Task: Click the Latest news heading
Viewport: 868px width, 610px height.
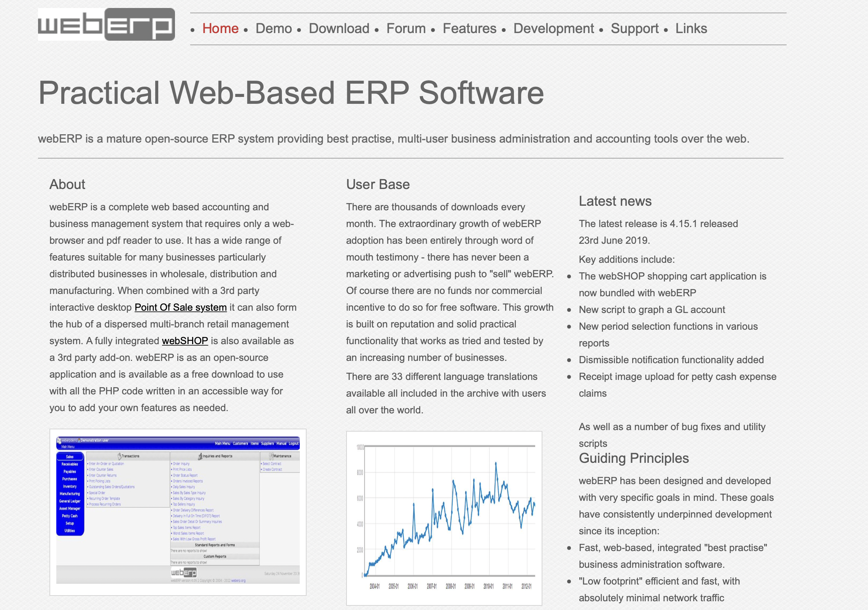Action: click(615, 201)
